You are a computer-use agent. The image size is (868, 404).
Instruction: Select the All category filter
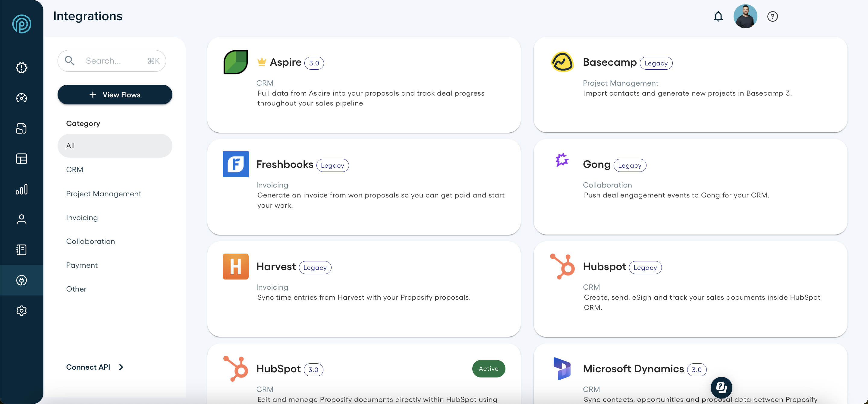tap(115, 146)
